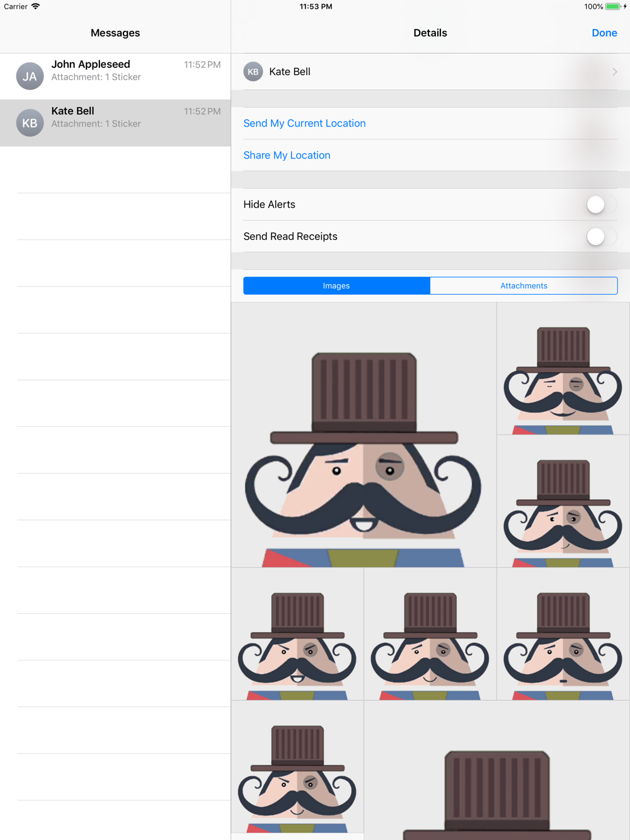630x840 pixels.
Task: Switch to the Attachments tab
Action: click(524, 286)
